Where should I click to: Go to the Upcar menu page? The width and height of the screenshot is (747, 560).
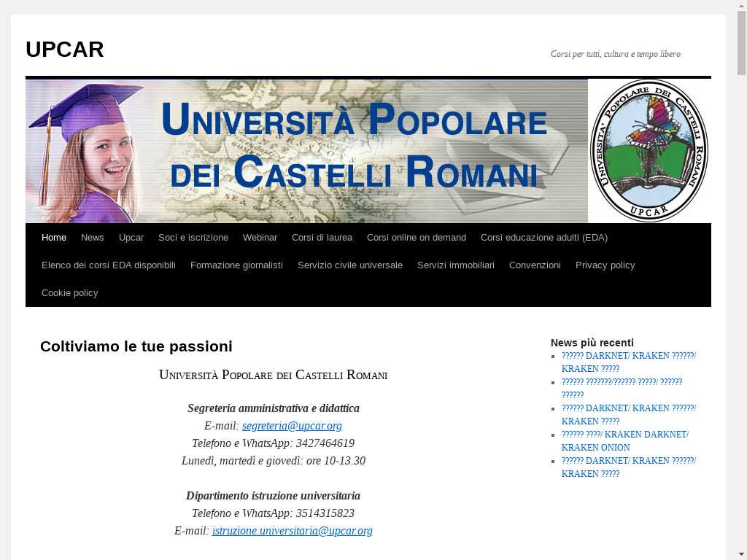click(x=131, y=237)
